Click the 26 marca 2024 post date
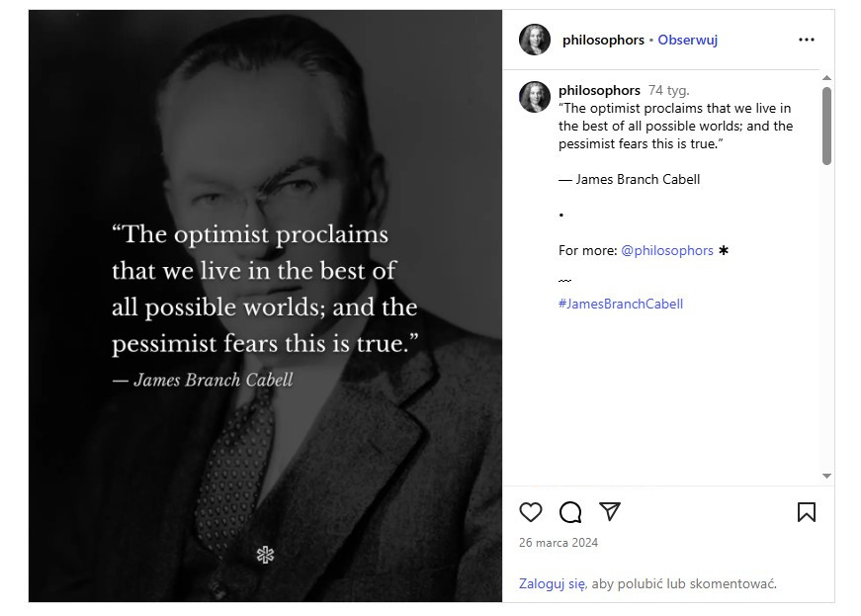The width and height of the screenshot is (861, 616). click(x=559, y=543)
